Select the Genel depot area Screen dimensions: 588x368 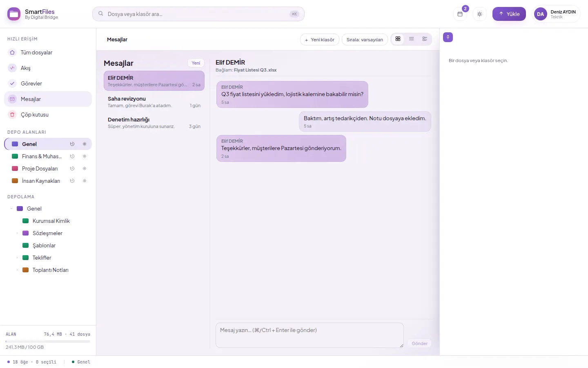pyautogui.click(x=48, y=144)
